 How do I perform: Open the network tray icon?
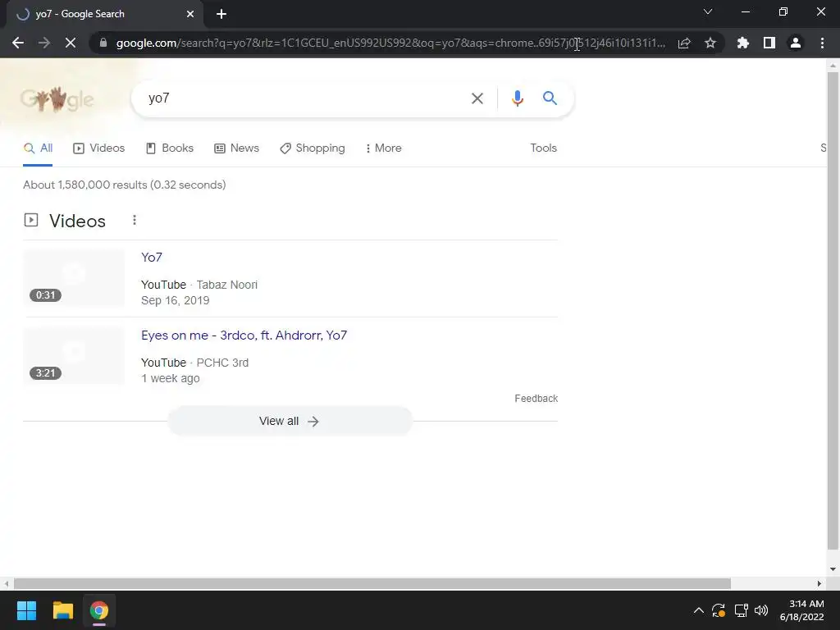point(741,610)
